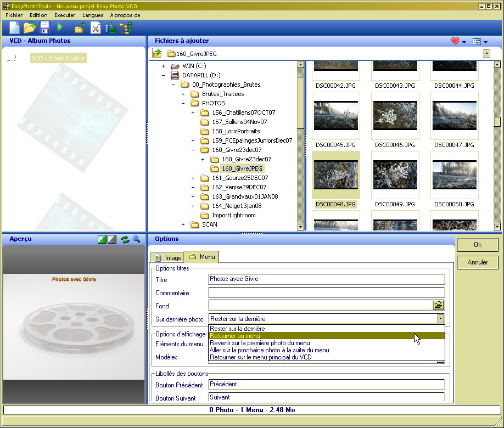The height and width of the screenshot is (428, 504).
Task: Run the project with the green play arrow
Action: [x=60, y=27]
